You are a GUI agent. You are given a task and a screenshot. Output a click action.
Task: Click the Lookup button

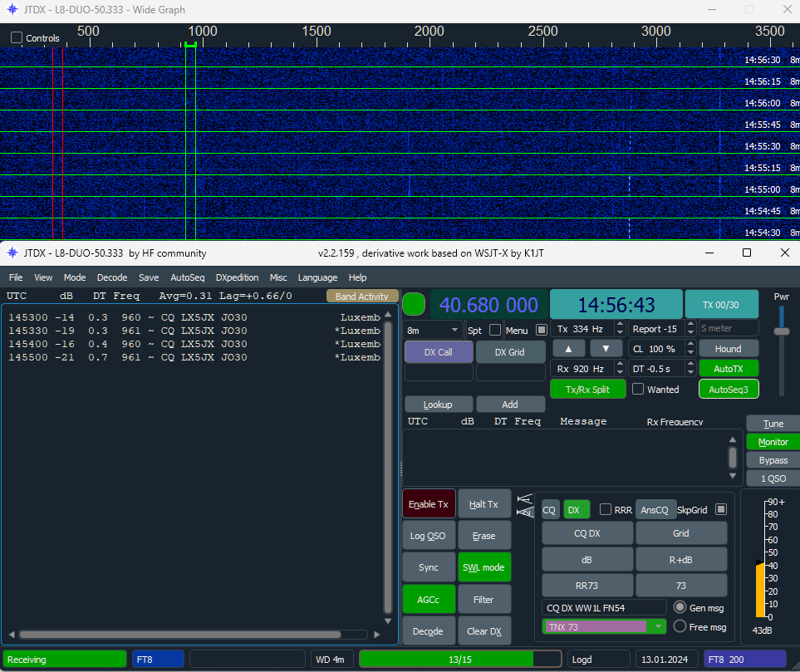tap(438, 405)
